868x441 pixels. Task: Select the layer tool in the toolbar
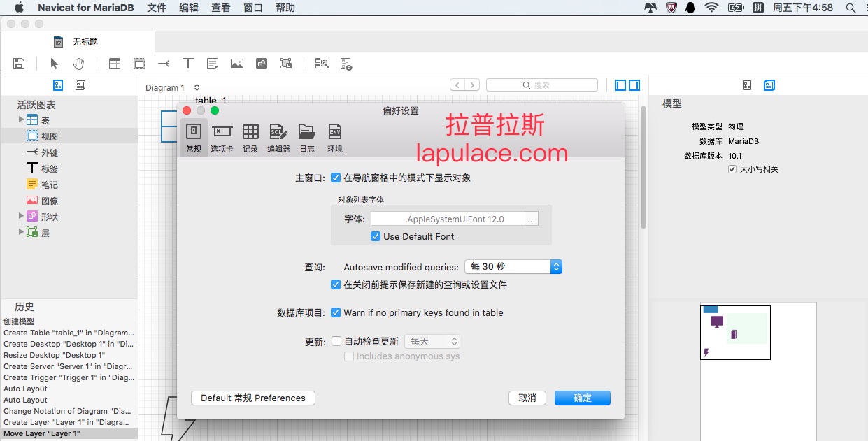pyautogui.click(x=286, y=64)
